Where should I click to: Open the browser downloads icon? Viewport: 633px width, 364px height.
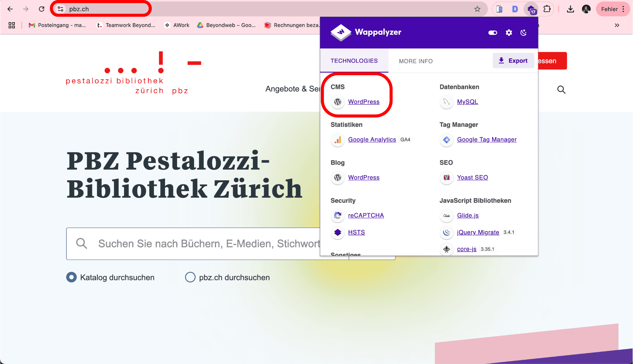(571, 9)
